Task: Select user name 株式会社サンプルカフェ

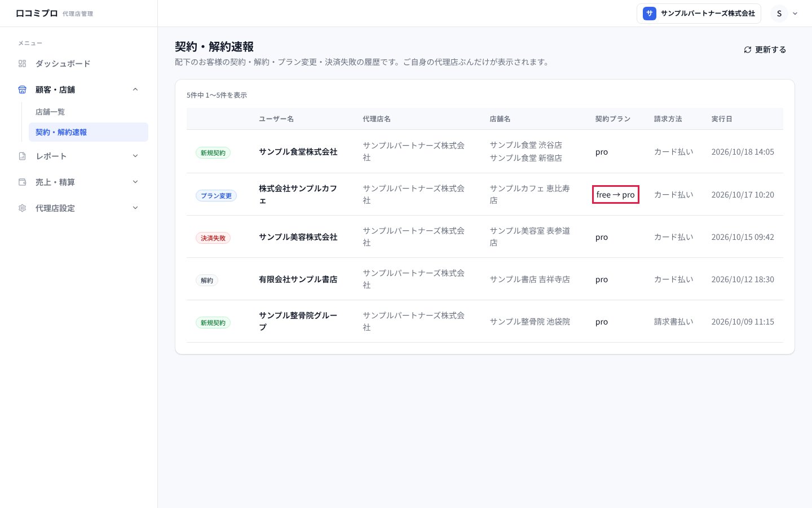Action: click(x=298, y=194)
